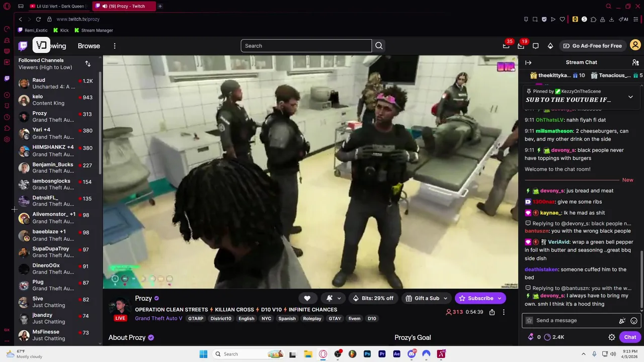644x362 pixels.
Task: Follow Prozy with the heart button
Action: coord(307,298)
